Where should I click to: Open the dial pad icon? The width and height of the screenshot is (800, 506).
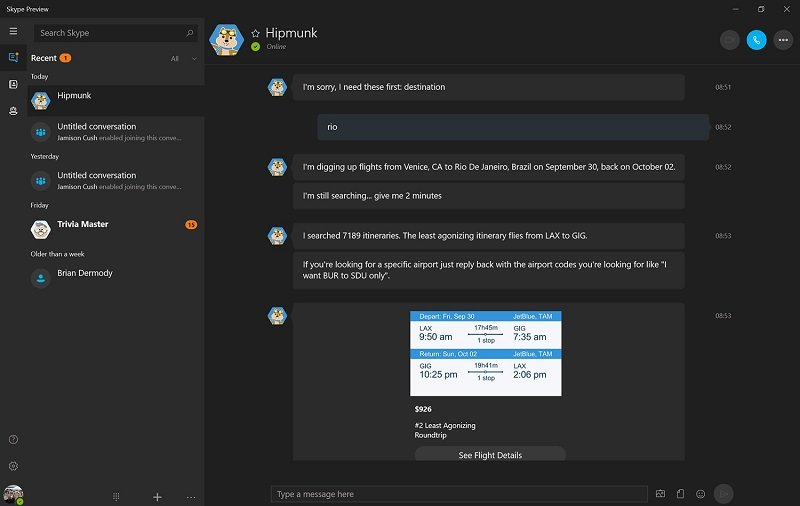(x=116, y=496)
